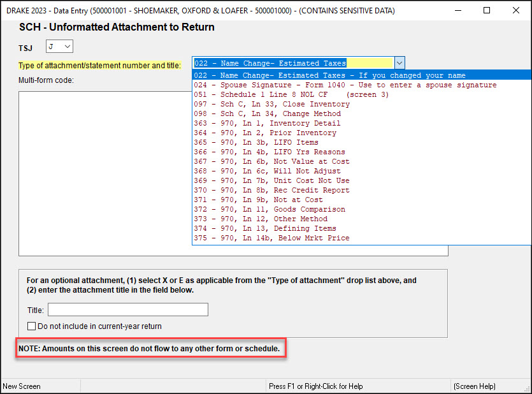Pick 369 - 970, Ln 7b, Unit Cost Not Use
The height and width of the screenshot is (394, 532).
click(362, 180)
